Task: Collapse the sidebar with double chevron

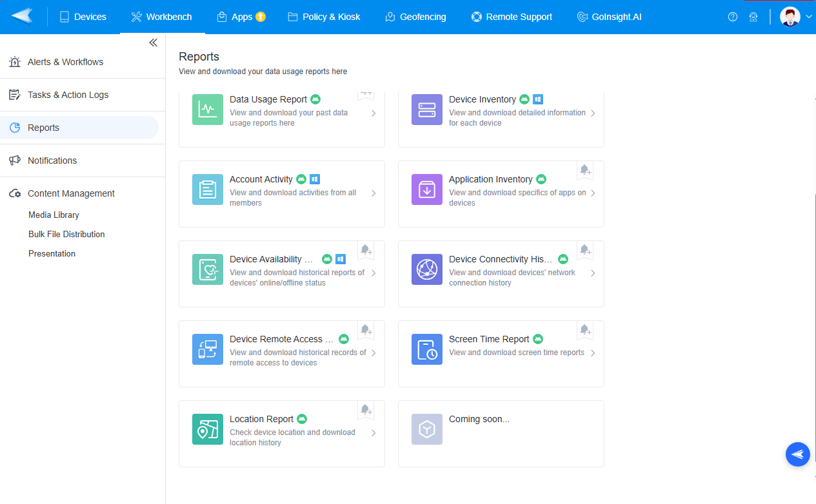Action: [x=153, y=43]
